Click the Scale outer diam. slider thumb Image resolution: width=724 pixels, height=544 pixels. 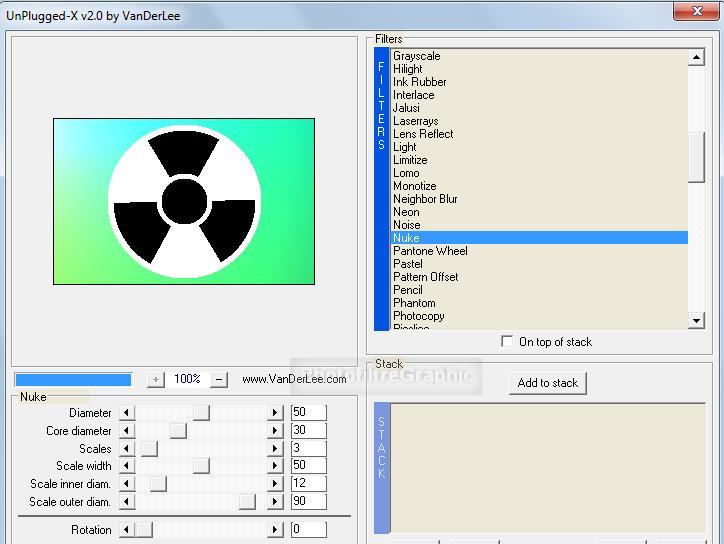click(x=247, y=502)
